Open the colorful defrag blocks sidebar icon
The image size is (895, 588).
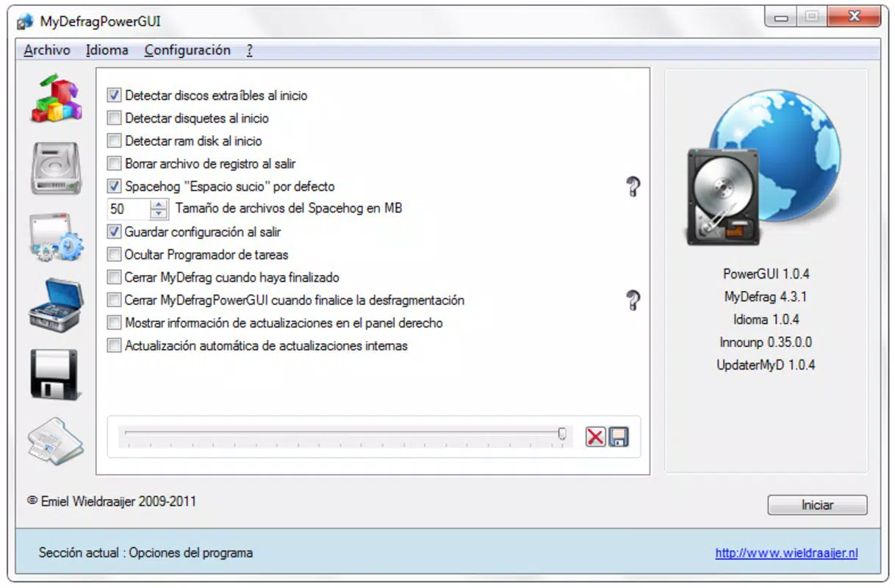pyautogui.click(x=55, y=98)
